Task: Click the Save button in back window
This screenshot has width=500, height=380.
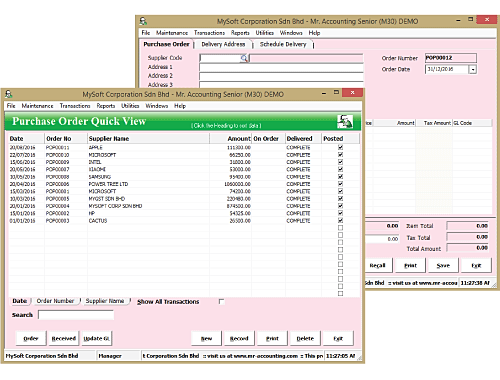Action: pyautogui.click(x=443, y=266)
